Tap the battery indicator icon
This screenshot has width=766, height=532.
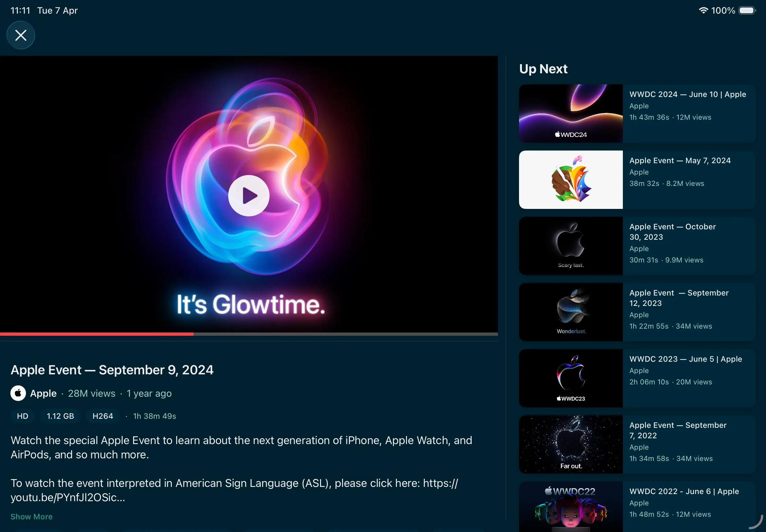[x=747, y=10]
